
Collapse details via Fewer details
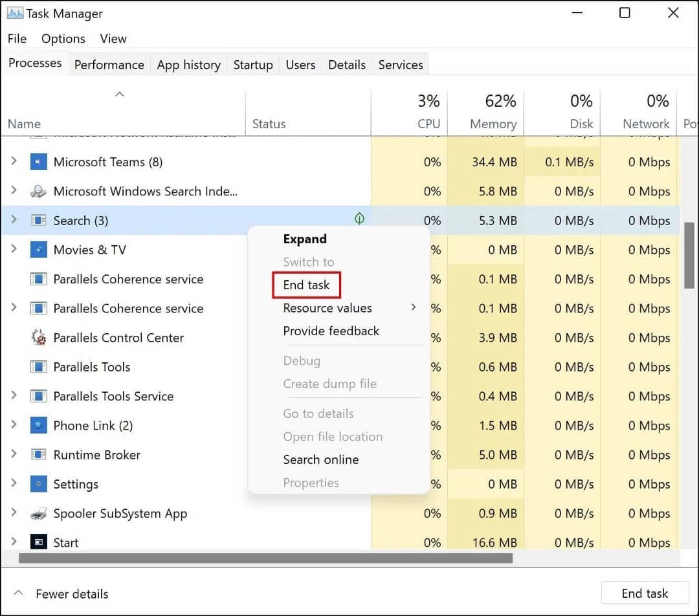(60, 593)
